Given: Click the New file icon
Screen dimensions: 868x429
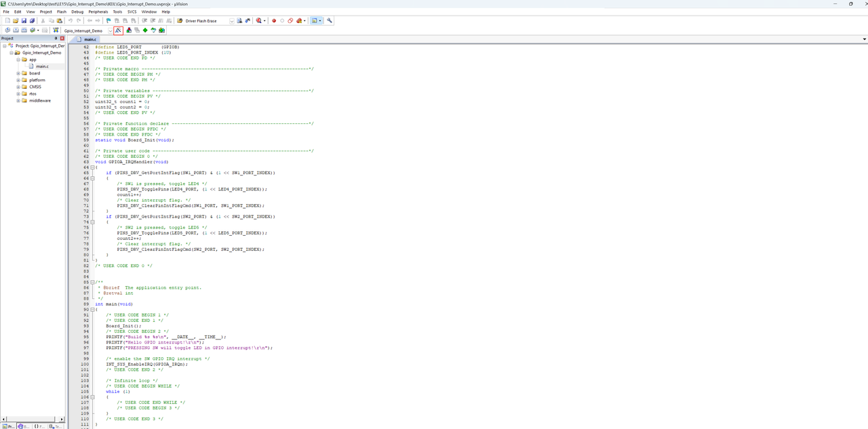Looking at the screenshot, I should coord(7,21).
